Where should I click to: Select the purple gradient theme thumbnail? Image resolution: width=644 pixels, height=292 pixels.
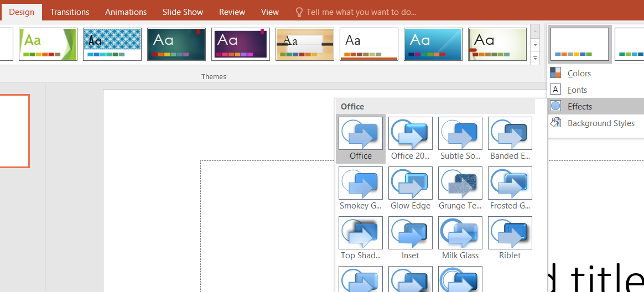click(x=241, y=44)
